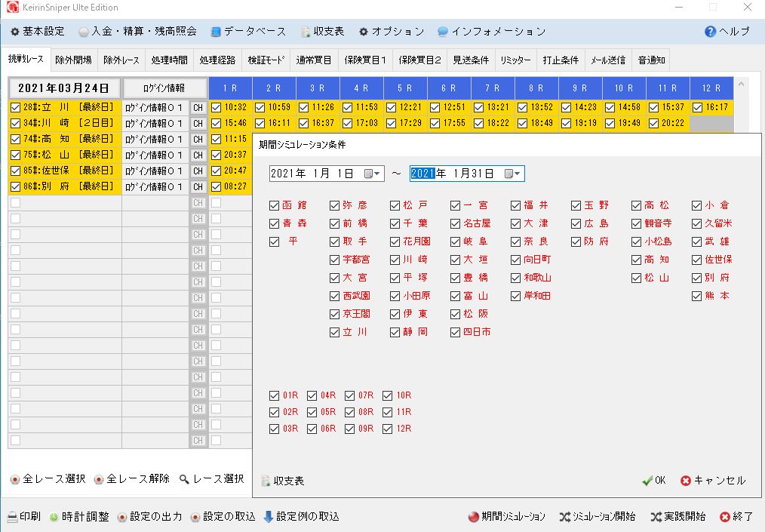The image size is (765, 532).
Task: Click the 期間シミュレーション red ball icon
Action: [473, 517]
